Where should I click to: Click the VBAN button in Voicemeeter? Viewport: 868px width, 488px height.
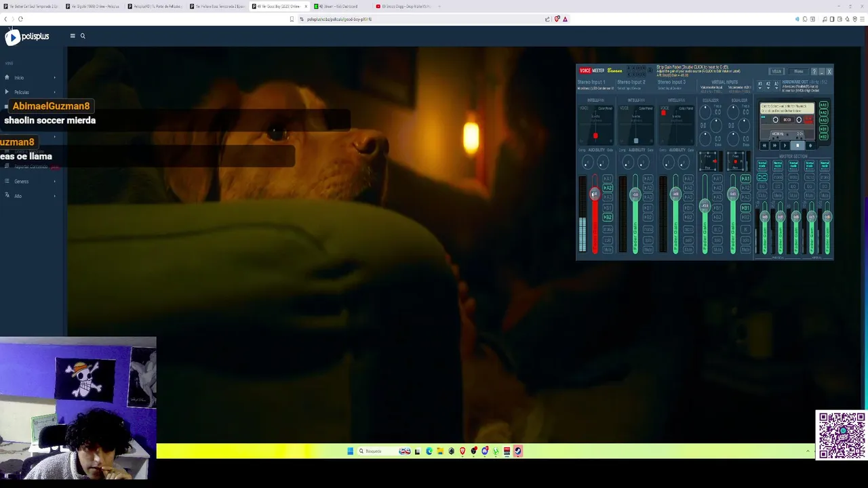coord(776,71)
